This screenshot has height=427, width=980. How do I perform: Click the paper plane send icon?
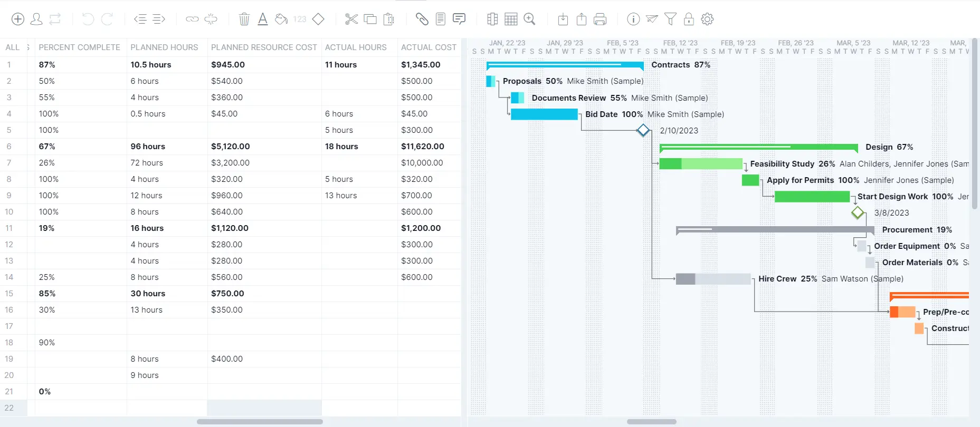pos(652,20)
